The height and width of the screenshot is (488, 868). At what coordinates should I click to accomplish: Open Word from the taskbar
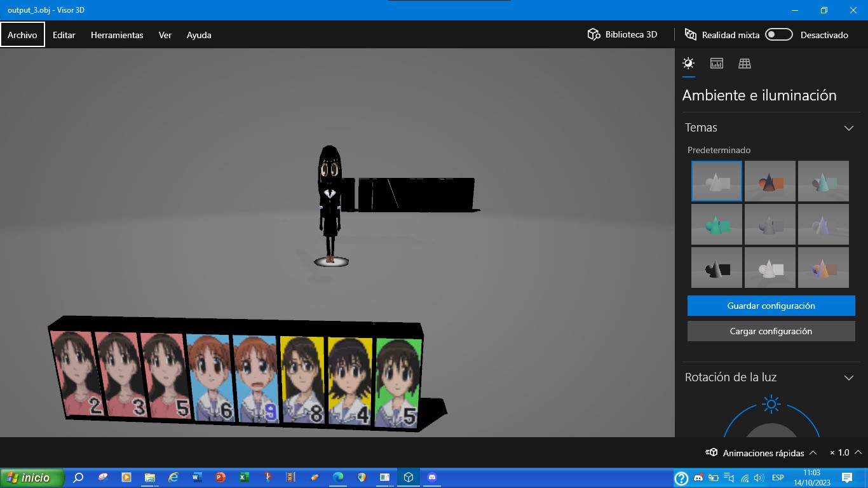coord(196,477)
